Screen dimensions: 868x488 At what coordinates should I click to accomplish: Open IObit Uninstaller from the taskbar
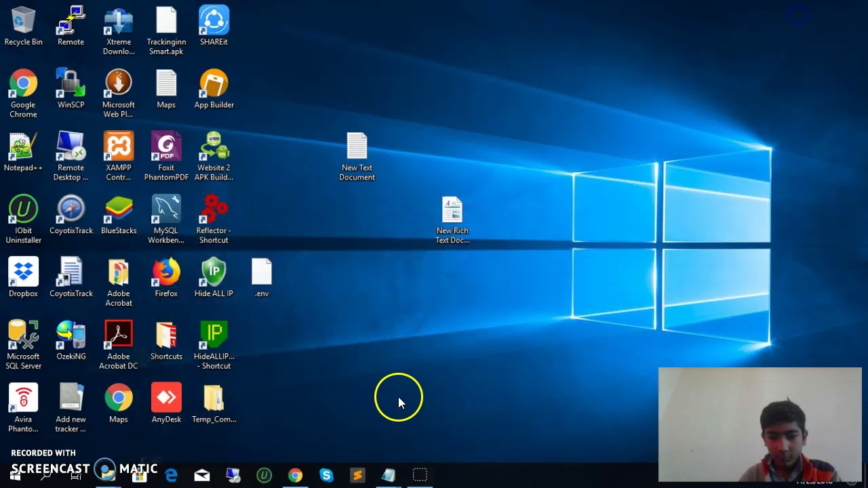coord(264,476)
